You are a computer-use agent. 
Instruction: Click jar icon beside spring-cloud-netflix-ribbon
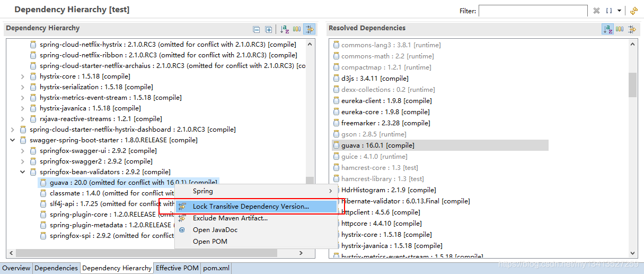point(33,55)
